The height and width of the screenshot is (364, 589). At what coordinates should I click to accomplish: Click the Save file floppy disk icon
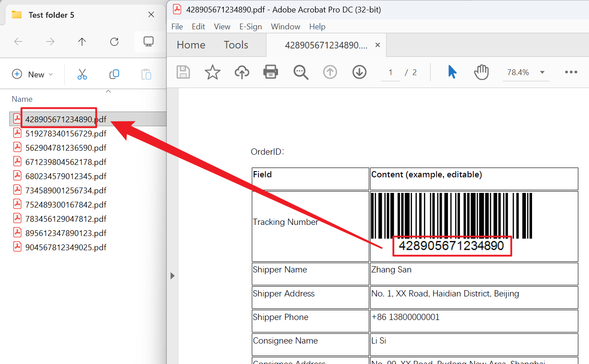(x=183, y=72)
